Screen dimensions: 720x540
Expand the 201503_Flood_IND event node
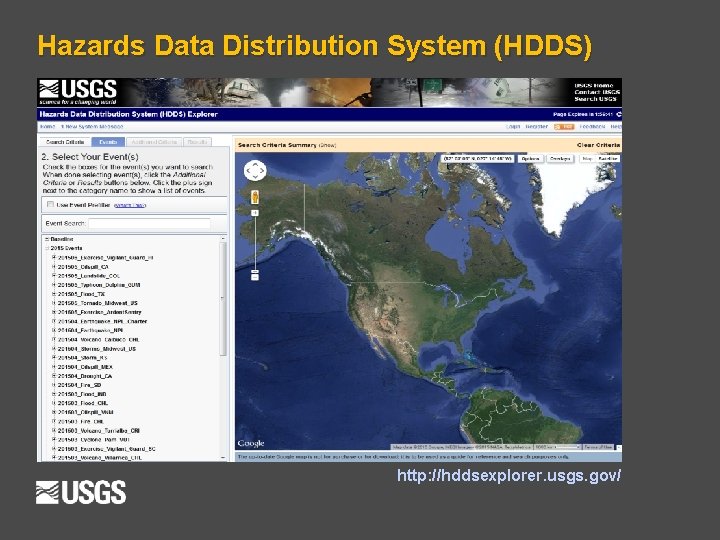click(x=54, y=394)
